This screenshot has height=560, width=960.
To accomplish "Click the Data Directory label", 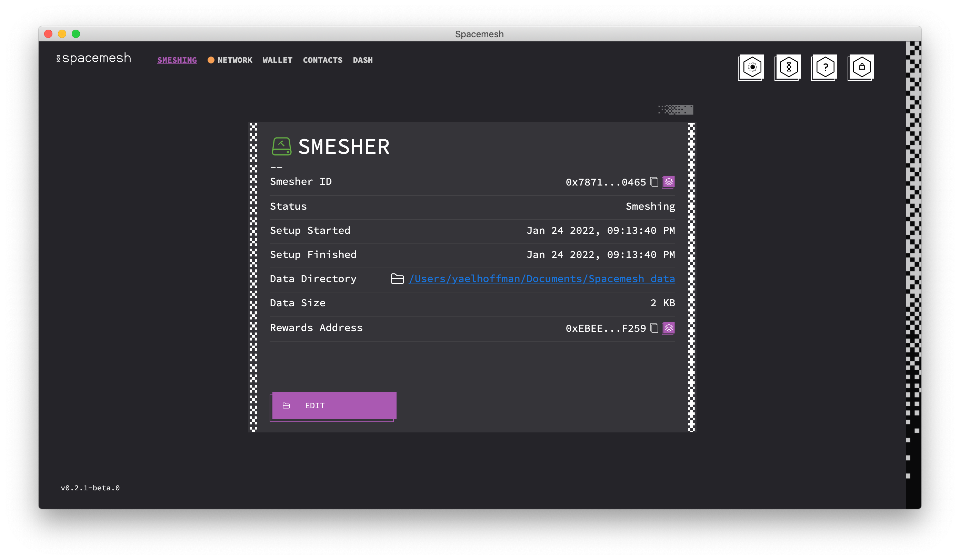I will click(313, 279).
